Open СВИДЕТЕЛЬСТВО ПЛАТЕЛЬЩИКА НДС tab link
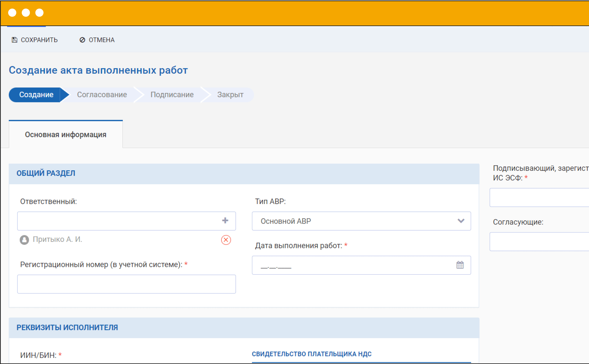 click(x=312, y=354)
